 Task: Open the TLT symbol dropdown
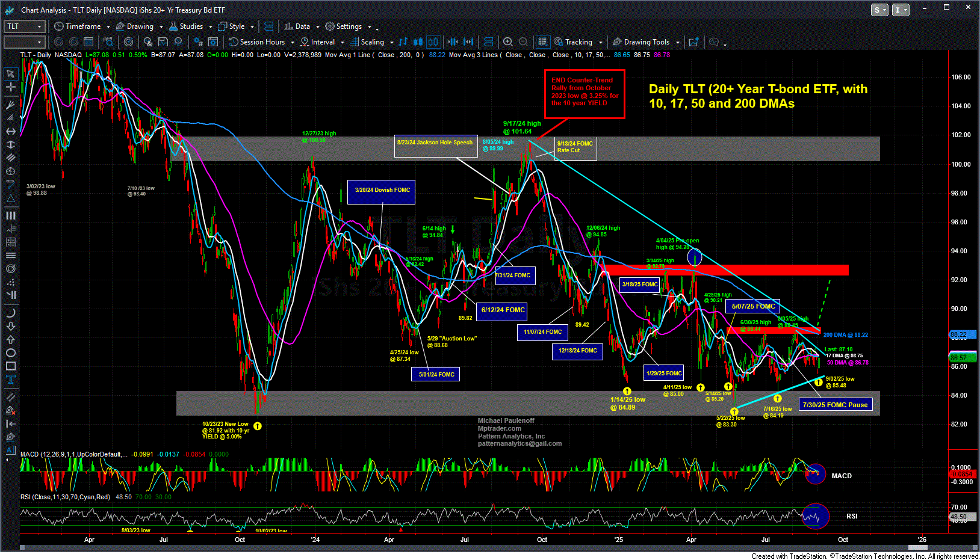(40, 26)
